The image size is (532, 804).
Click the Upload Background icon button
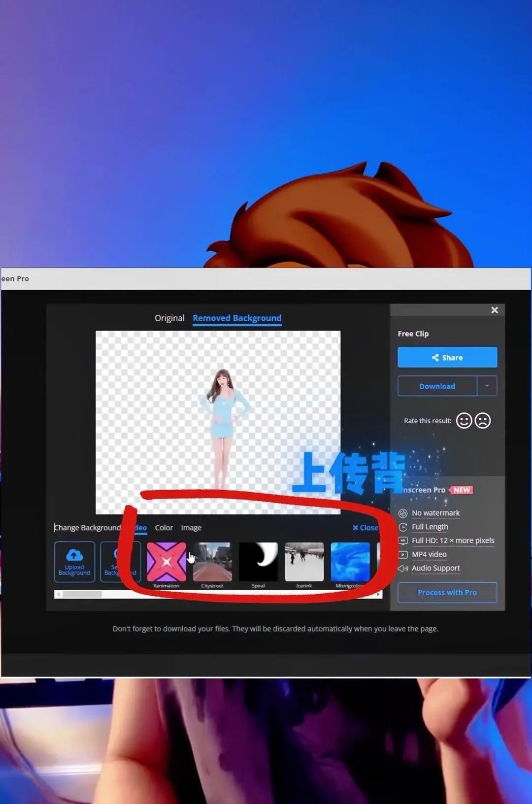tap(74, 562)
